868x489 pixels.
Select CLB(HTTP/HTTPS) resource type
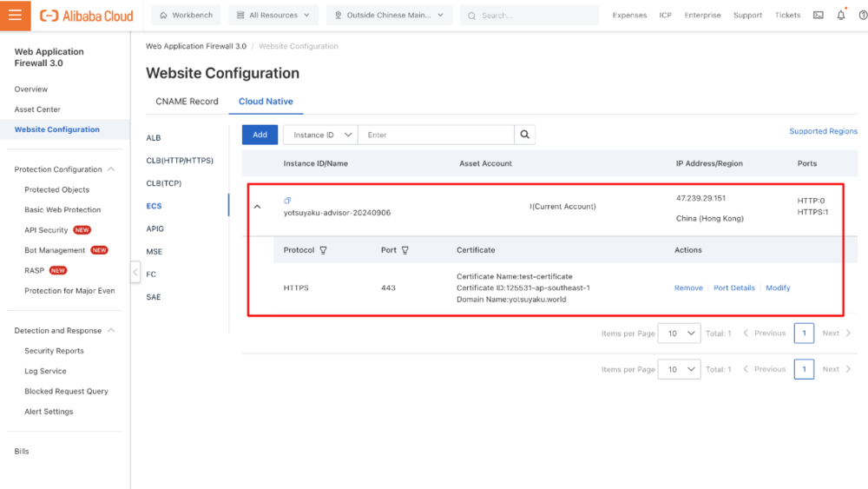(x=180, y=161)
